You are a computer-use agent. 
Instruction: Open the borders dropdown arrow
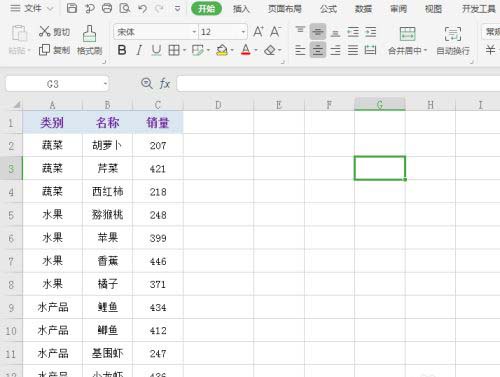tap(184, 50)
